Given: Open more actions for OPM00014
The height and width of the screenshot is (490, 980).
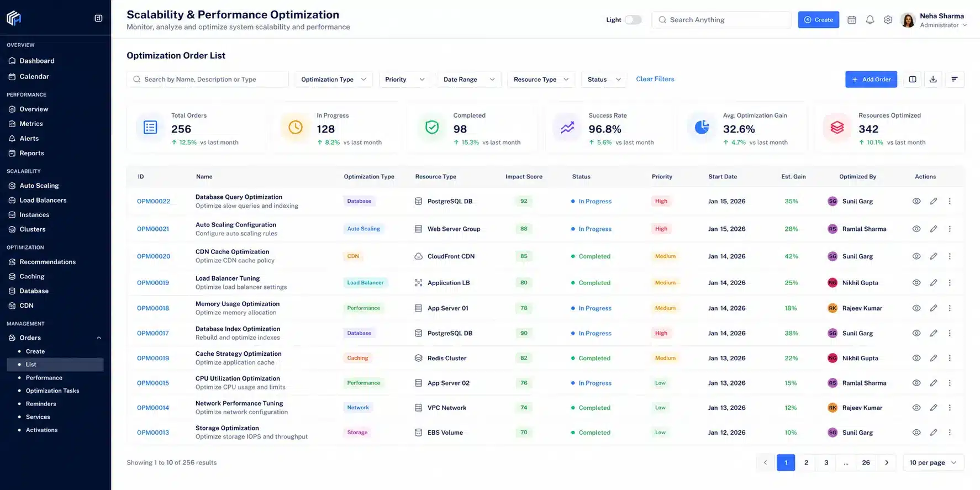Looking at the screenshot, I should coord(950,408).
